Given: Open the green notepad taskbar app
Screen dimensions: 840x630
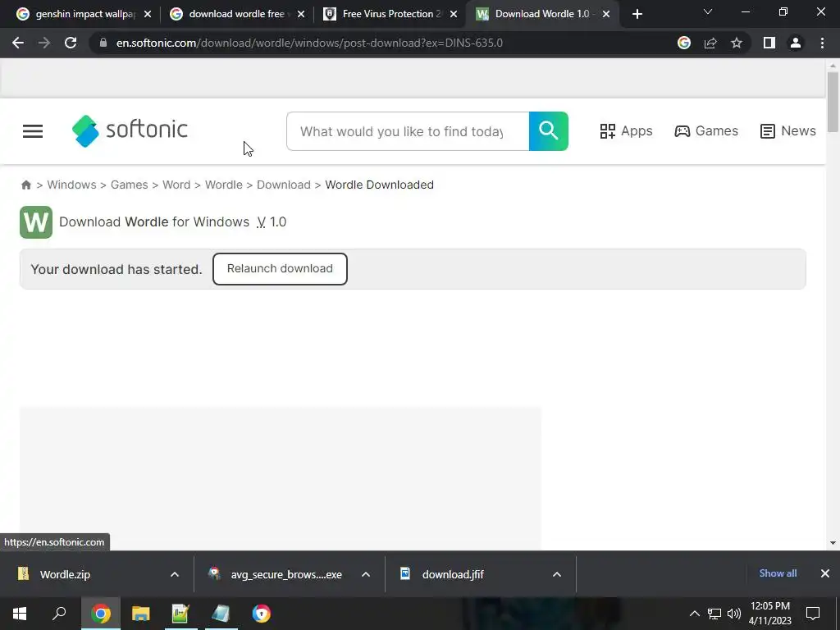Looking at the screenshot, I should click(x=180, y=614).
